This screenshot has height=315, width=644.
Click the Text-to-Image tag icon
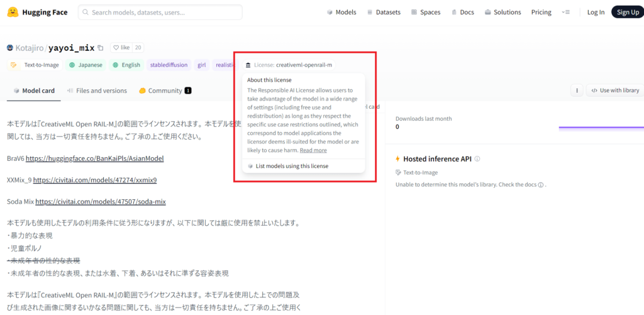click(14, 65)
